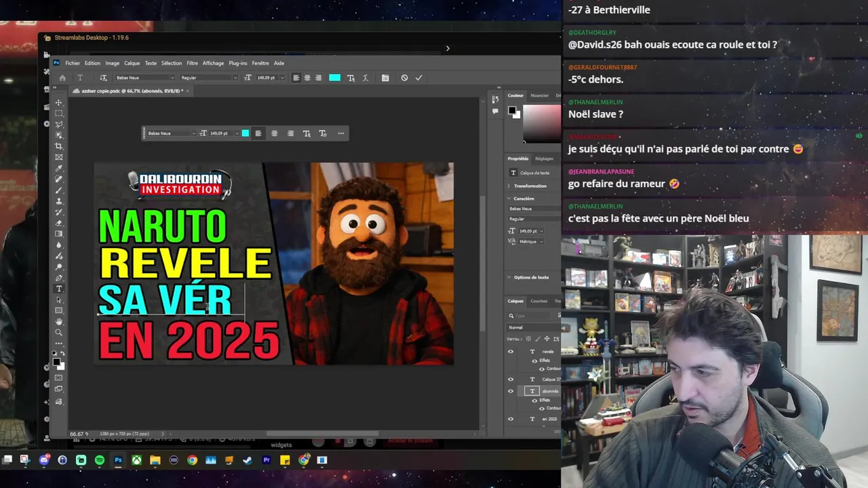Click text color swatch in options bar
This screenshot has width=868, height=488.
(x=334, y=78)
